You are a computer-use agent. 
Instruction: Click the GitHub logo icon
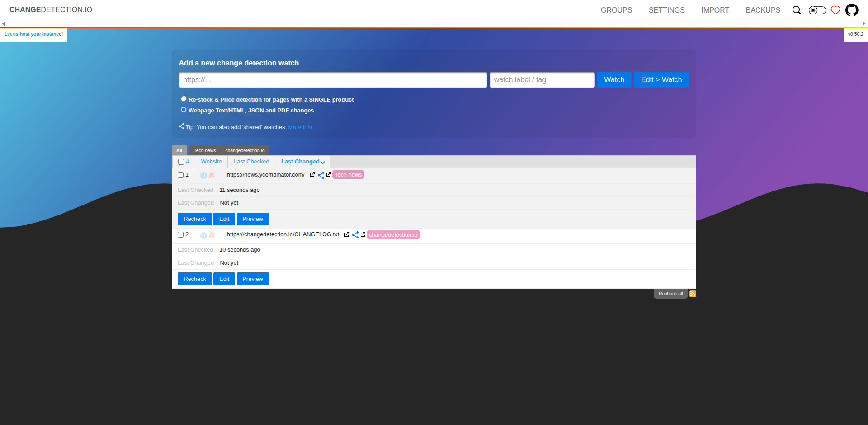pos(852,10)
